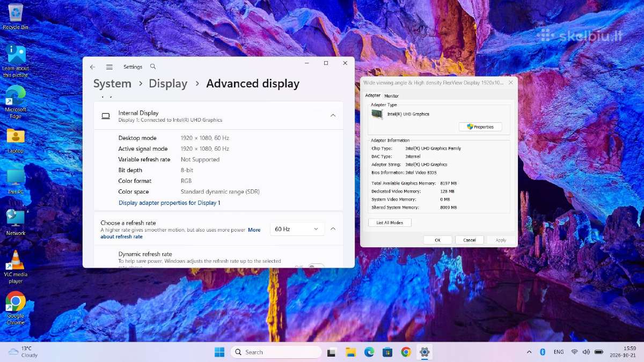Open Display adapter properties for Display 1
644x362 pixels.
169,203
